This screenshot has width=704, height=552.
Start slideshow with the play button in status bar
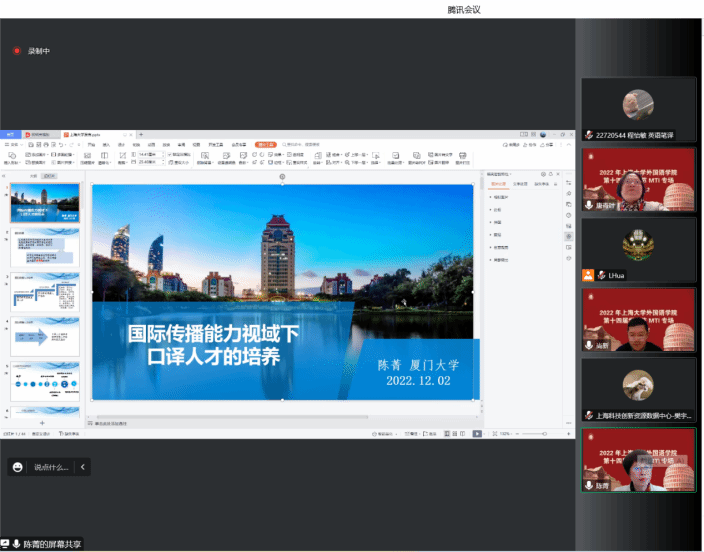pyautogui.click(x=477, y=434)
